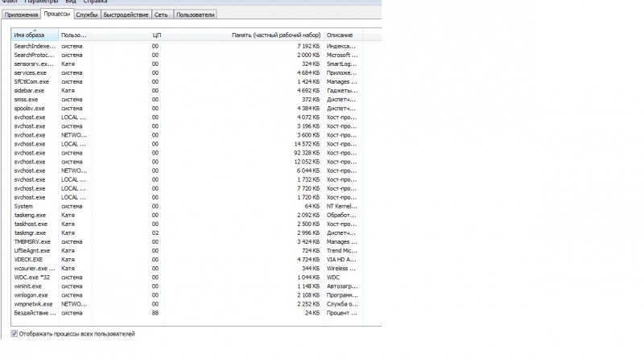Click the 7 192 КБ memory value
Viewport: 644px width, 362px height.
pyautogui.click(x=308, y=46)
